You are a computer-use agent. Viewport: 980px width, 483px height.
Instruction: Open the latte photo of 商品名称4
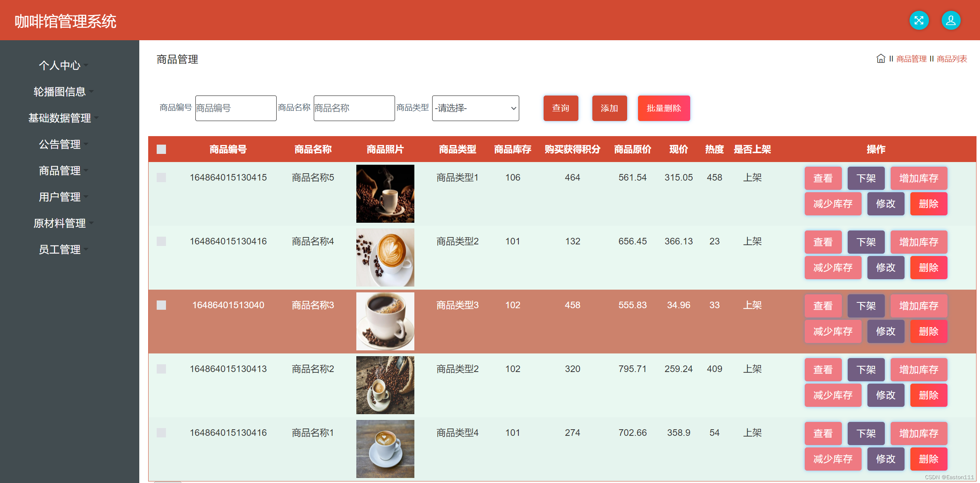point(385,258)
